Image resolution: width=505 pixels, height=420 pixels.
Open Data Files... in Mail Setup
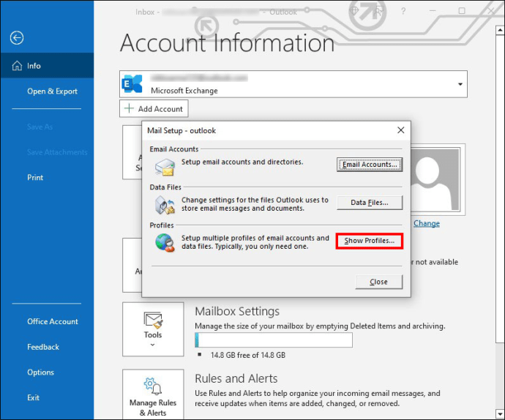click(370, 203)
